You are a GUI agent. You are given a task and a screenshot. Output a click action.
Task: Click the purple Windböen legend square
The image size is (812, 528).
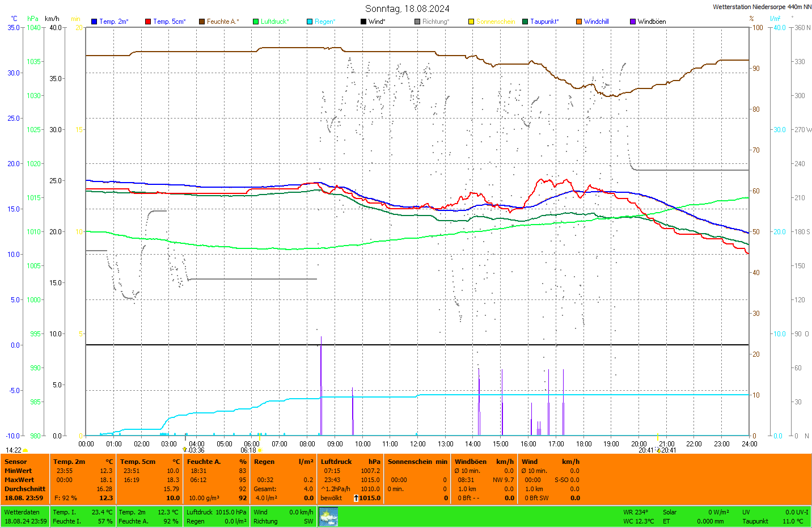[x=633, y=22]
